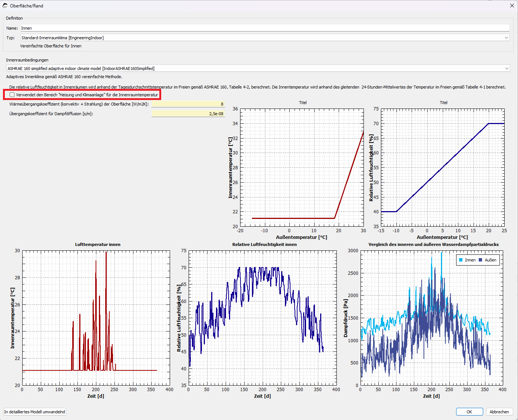Click 'In detailliertes Modell umwandelnd' button
Image resolution: width=518 pixels, height=420 pixels.
tap(35, 412)
